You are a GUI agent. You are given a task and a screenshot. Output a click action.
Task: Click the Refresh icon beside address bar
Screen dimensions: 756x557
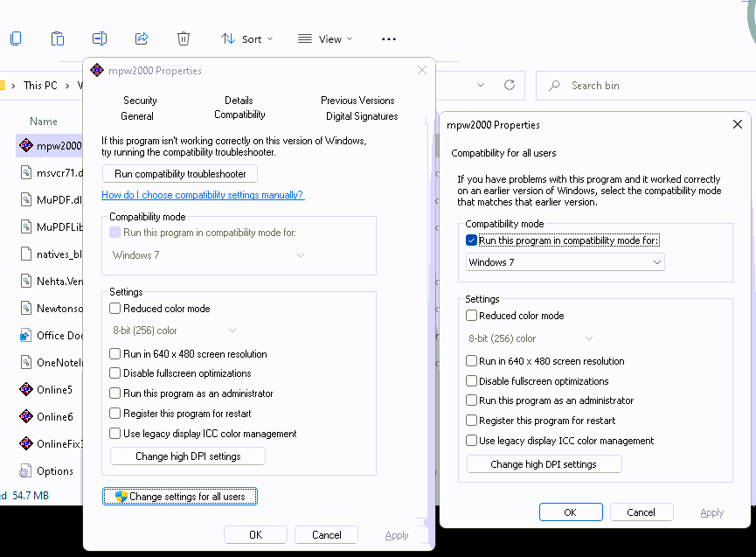pyautogui.click(x=510, y=86)
